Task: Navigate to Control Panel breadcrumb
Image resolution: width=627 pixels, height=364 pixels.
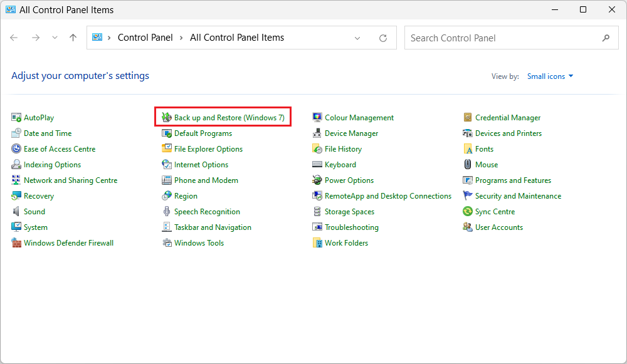Action: point(145,38)
